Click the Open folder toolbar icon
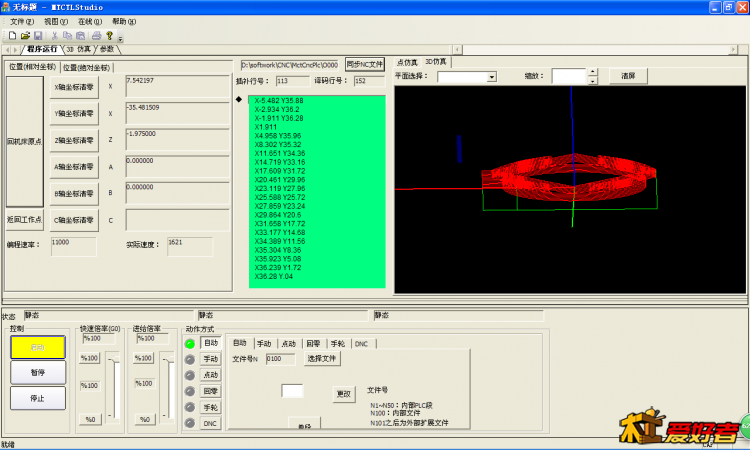The height and width of the screenshot is (450, 750). 25,35
